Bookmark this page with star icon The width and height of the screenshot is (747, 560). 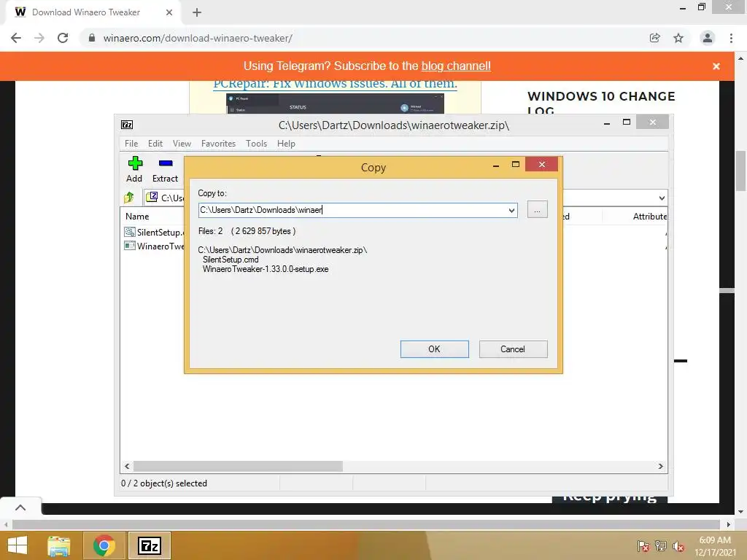[x=678, y=38]
